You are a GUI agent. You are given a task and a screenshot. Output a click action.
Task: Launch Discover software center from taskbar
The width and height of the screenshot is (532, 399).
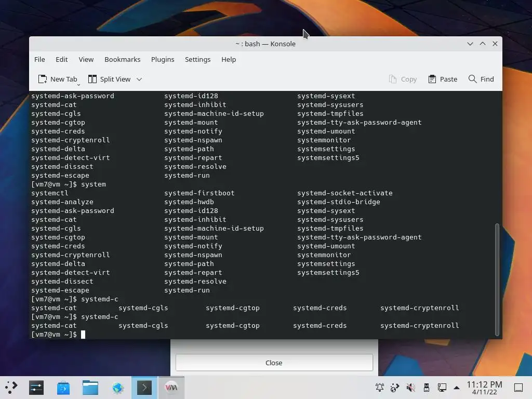[63, 388]
